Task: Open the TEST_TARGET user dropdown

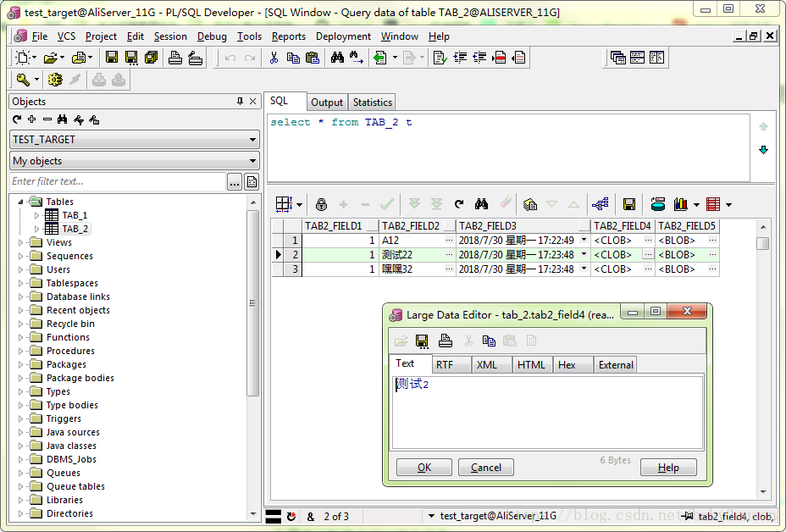Action: point(136,140)
